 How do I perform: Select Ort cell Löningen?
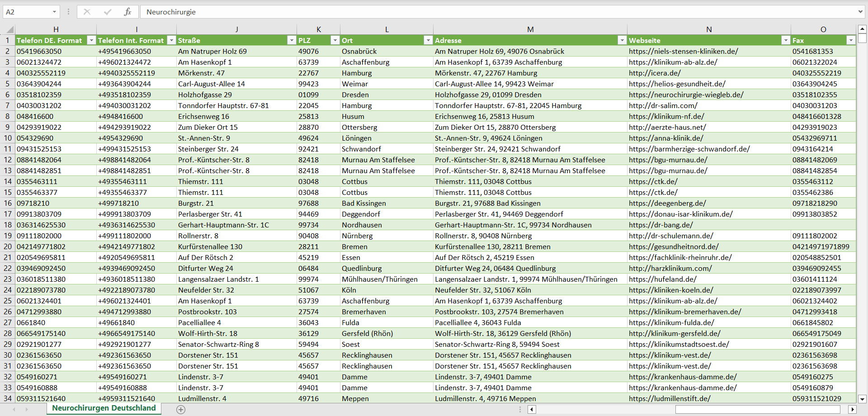pyautogui.click(x=387, y=138)
